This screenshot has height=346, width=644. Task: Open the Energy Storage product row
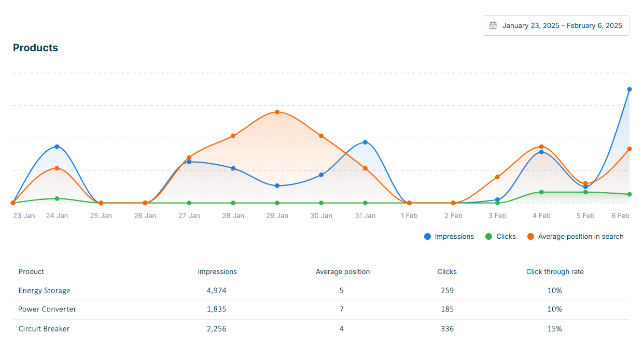tap(45, 291)
